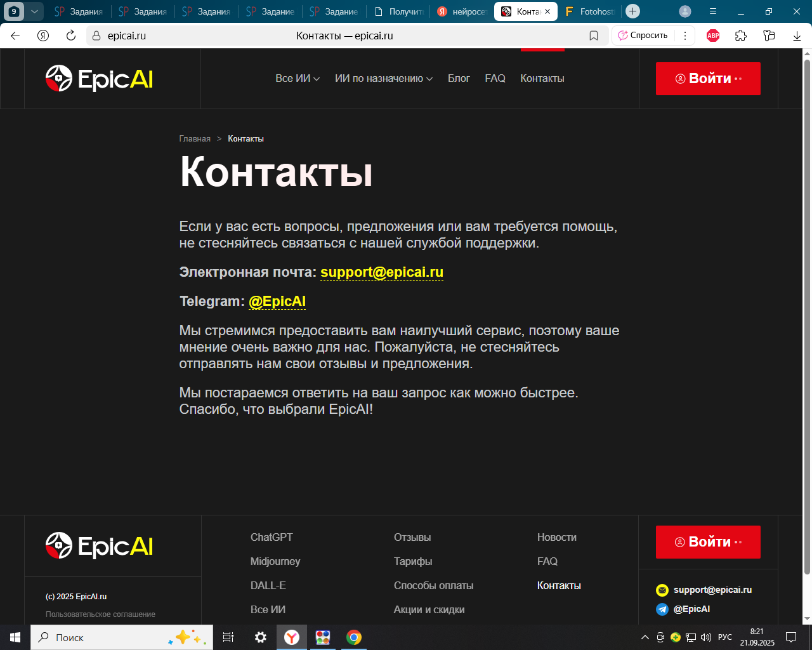Viewport: 812px width, 650px height.
Task: Open Пользовательское соглашение in the footer
Action: [100, 614]
